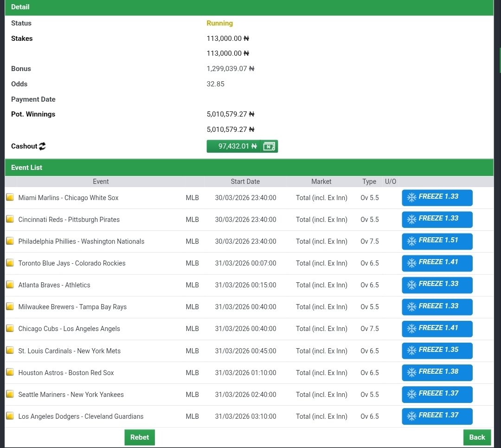Click the Start Date column header
The height and width of the screenshot is (448, 501).
(245, 182)
